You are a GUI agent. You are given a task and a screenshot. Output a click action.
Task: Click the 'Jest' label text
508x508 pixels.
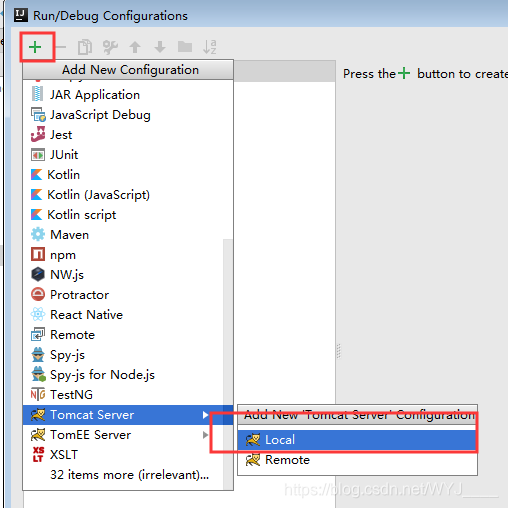pos(61,135)
